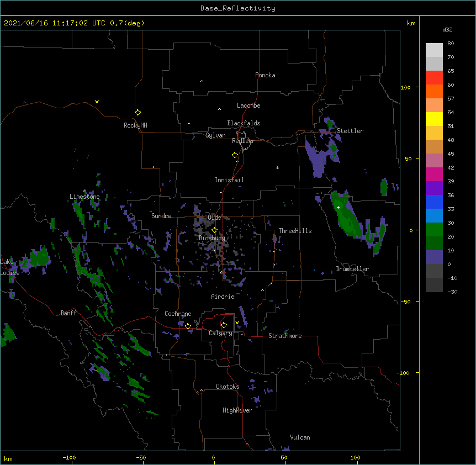The width and height of the screenshot is (476, 465).
Task: Click the white asterisk above Limestone label
Action: coord(84,191)
